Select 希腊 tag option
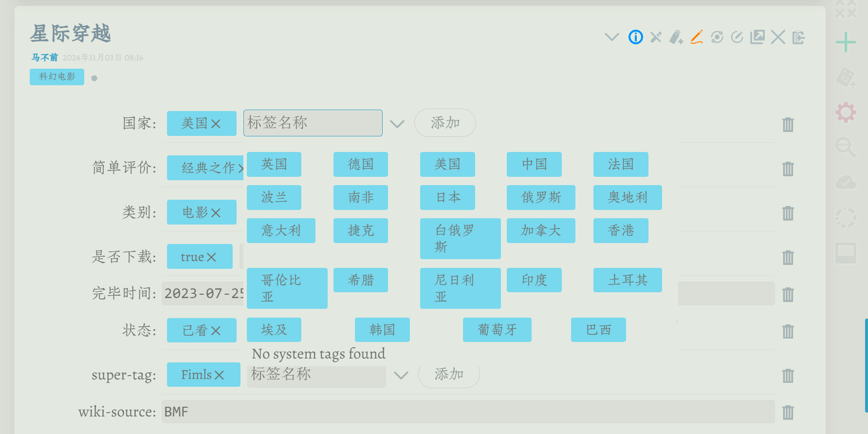Image resolution: width=868 pixels, height=434 pixels. [361, 280]
